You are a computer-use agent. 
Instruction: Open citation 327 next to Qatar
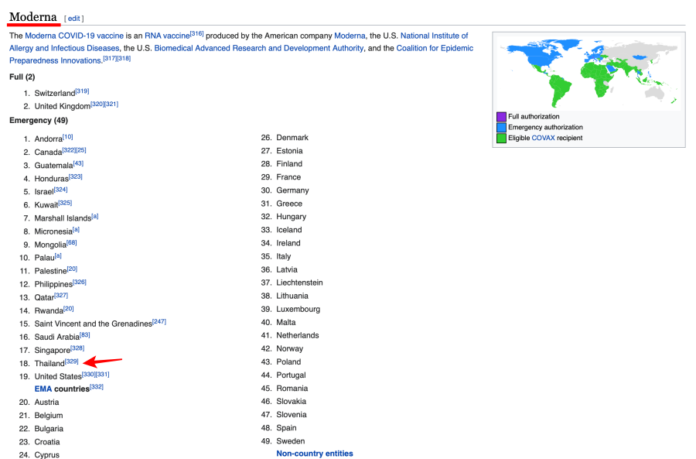(61, 295)
